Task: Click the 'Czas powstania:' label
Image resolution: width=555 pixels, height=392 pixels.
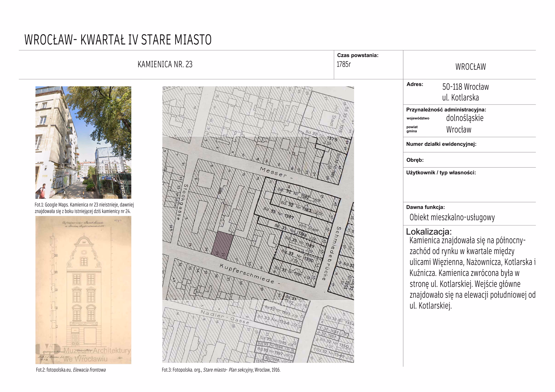Action: (358, 55)
